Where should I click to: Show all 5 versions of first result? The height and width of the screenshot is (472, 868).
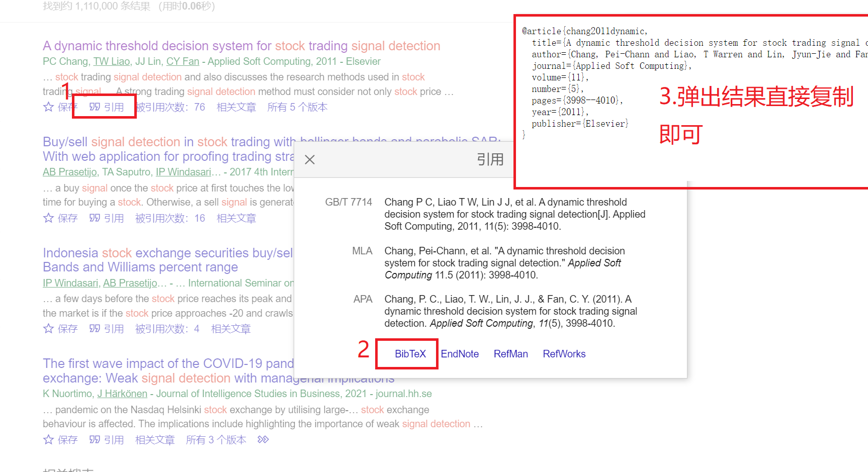click(x=297, y=107)
